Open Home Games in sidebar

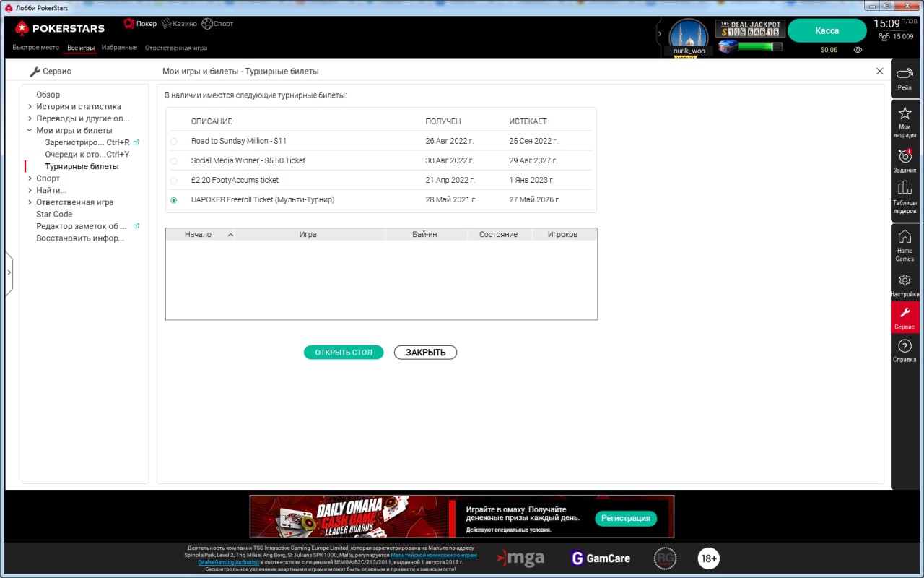click(x=905, y=246)
